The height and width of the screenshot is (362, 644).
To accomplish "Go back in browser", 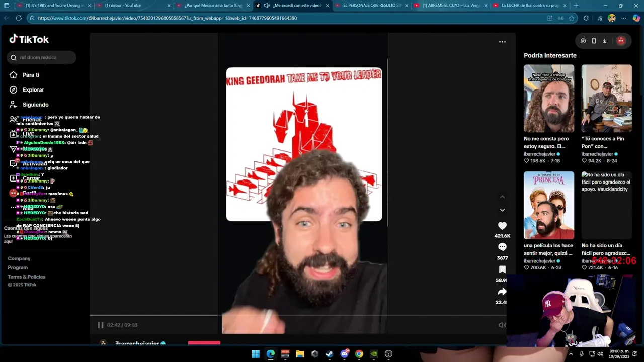I will tap(7, 18).
